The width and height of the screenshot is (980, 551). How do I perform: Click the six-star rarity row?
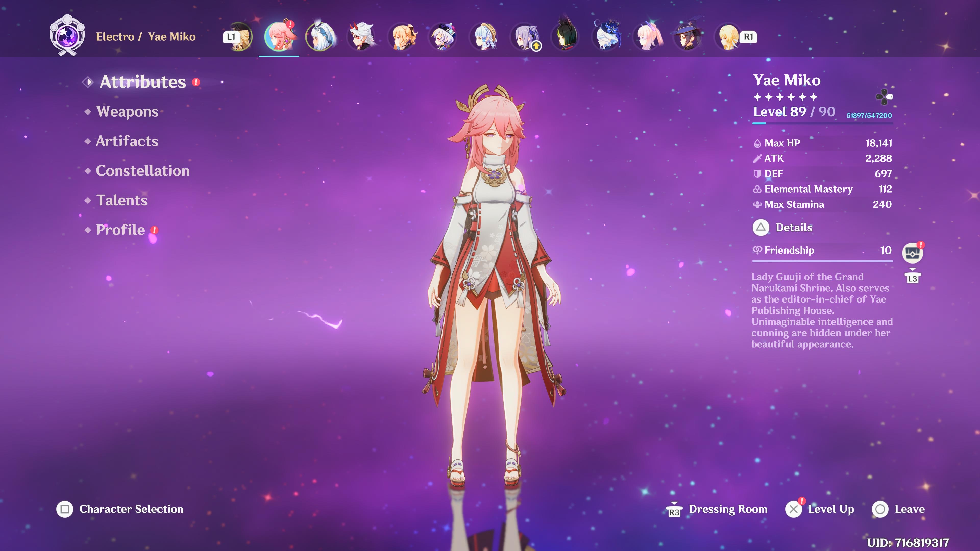coord(785,97)
